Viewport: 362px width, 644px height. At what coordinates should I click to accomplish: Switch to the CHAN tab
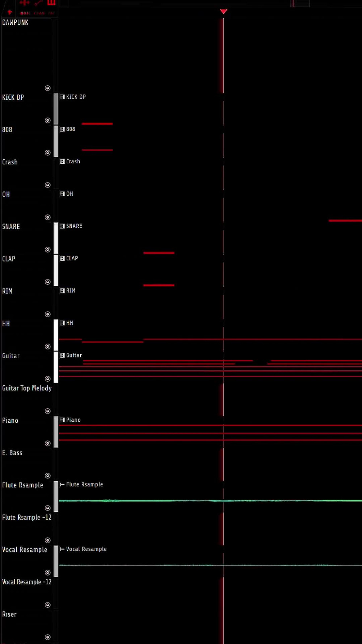click(x=39, y=13)
